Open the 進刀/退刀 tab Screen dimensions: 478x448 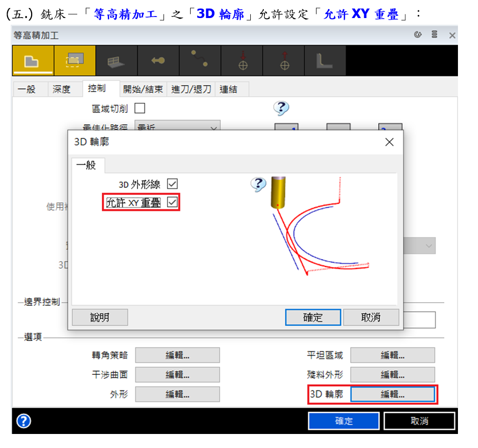coord(191,89)
